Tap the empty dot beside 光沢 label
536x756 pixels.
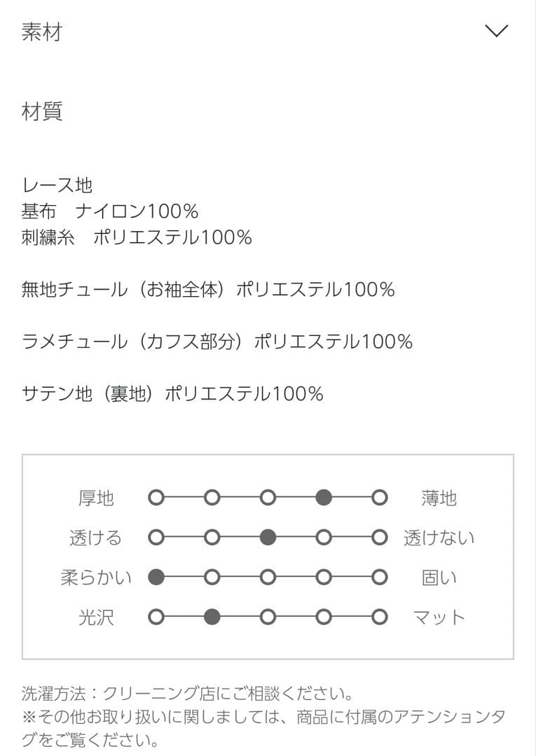(x=156, y=617)
